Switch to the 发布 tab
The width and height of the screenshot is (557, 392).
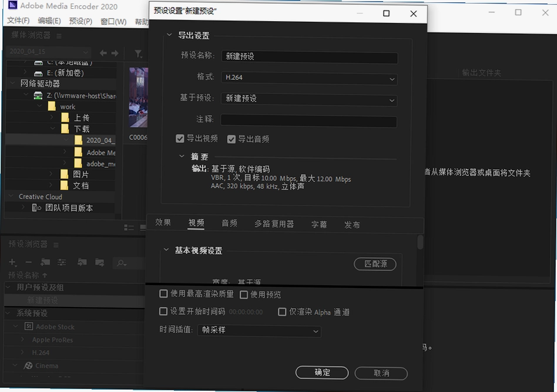(352, 225)
